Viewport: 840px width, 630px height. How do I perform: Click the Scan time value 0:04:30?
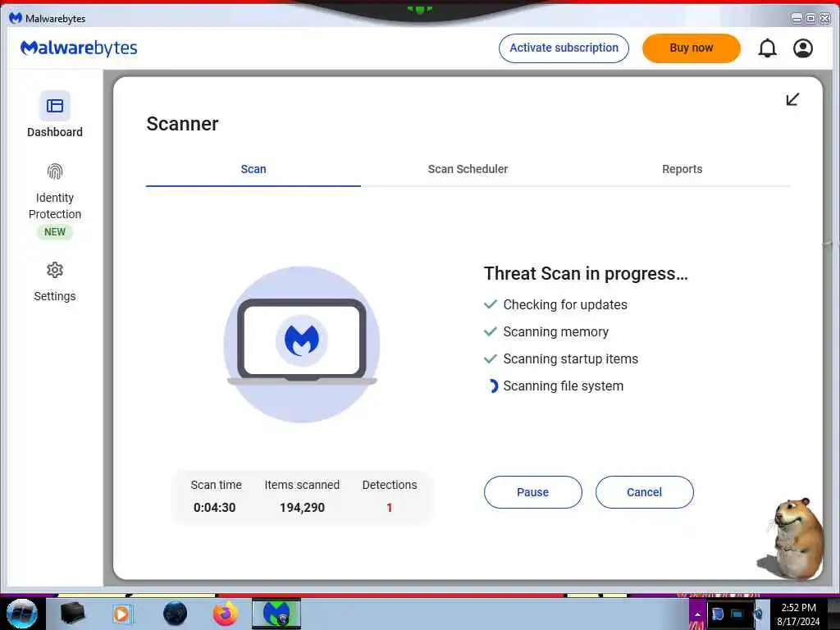pos(214,508)
